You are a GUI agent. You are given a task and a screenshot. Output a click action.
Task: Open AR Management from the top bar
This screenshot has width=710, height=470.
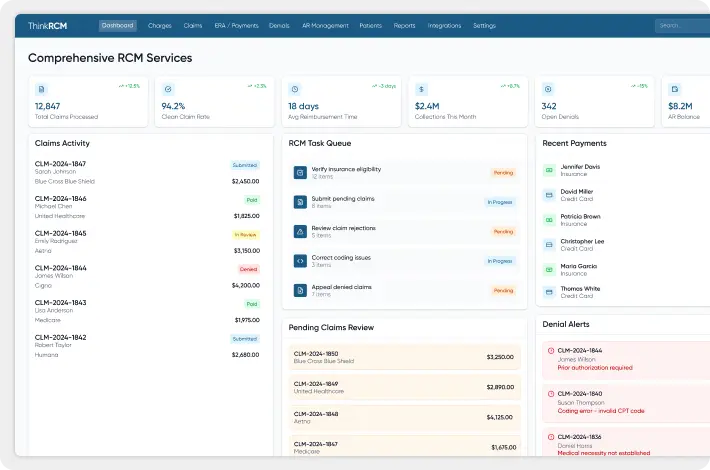[325, 26]
